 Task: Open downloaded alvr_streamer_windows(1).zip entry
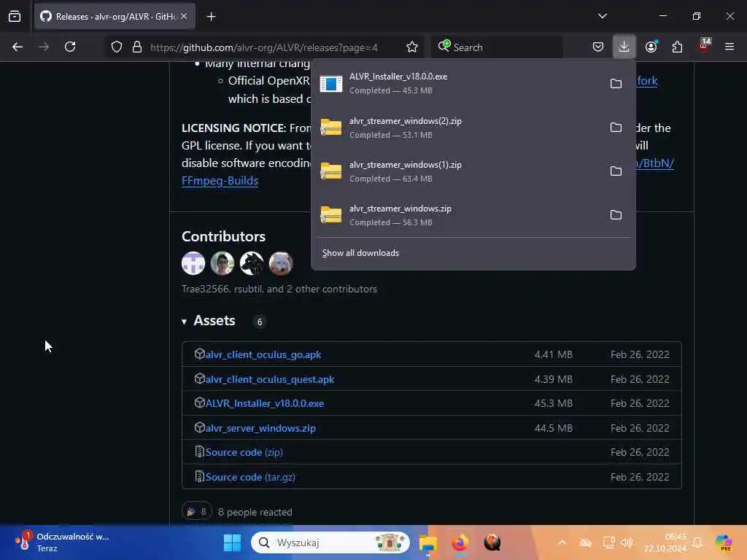457,171
